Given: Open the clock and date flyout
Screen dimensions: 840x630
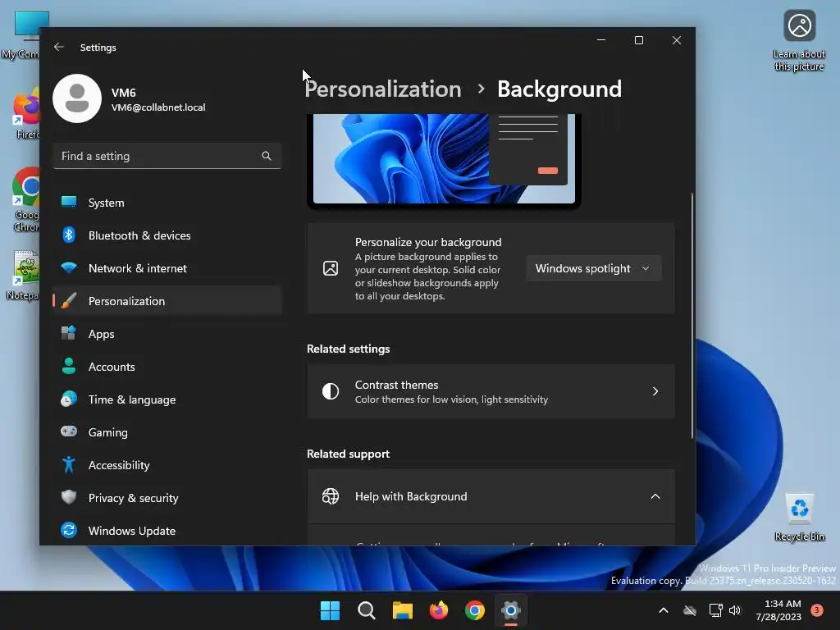Looking at the screenshot, I should [778, 610].
